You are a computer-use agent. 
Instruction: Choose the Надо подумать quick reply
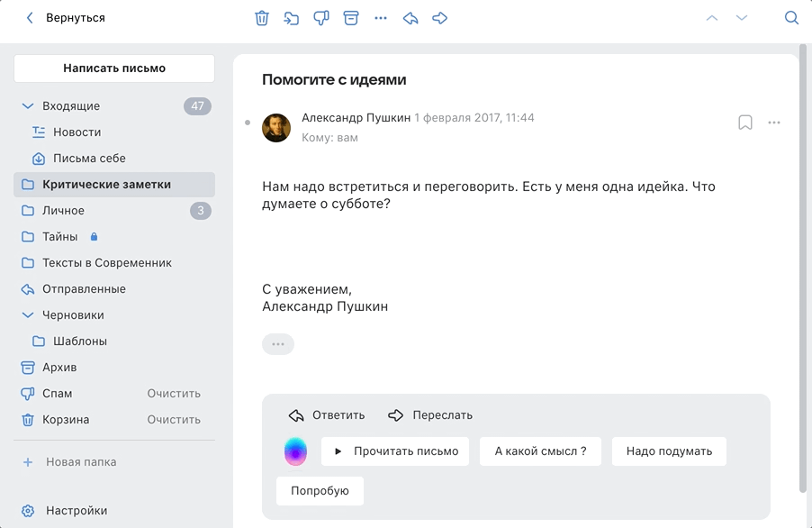coord(669,451)
